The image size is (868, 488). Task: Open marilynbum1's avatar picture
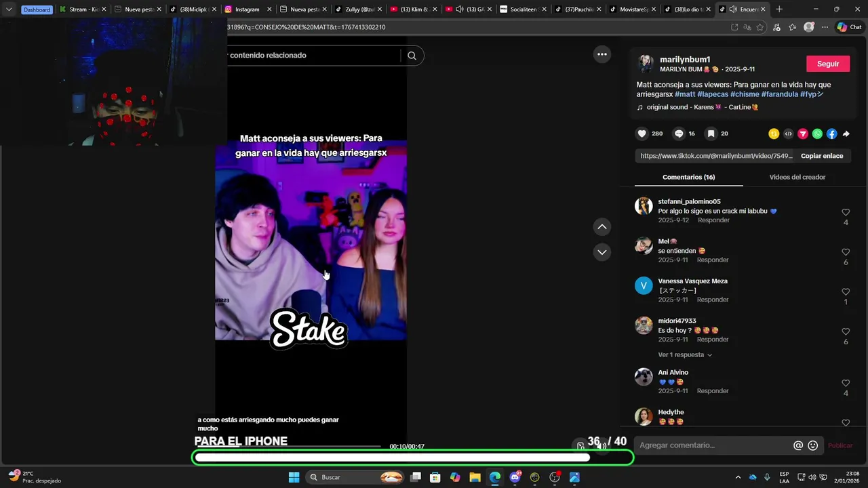pyautogui.click(x=646, y=64)
